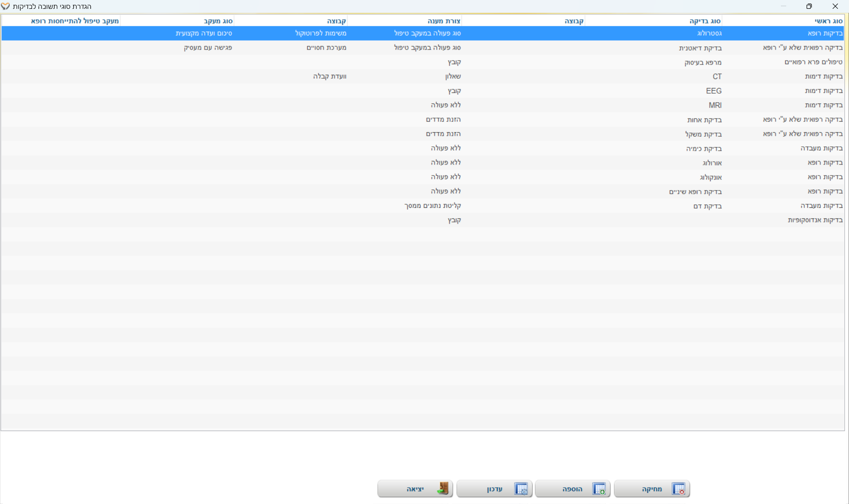The image size is (849, 504).
Task: Click the exit door icon
Action: [x=443, y=489]
